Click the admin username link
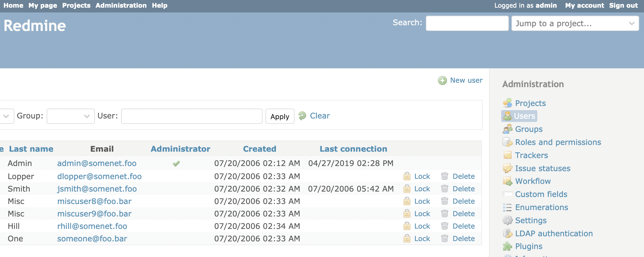644x257 pixels. [x=546, y=5]
